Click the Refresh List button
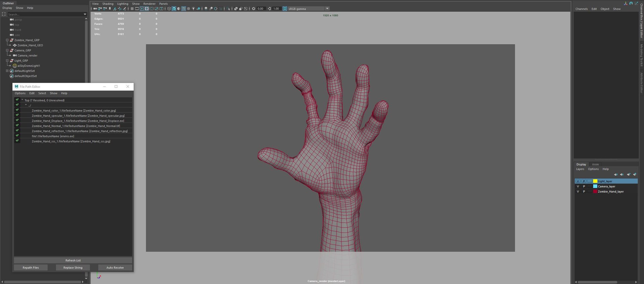This screenshot has height=284, width=644. click(x=73, y=260)
